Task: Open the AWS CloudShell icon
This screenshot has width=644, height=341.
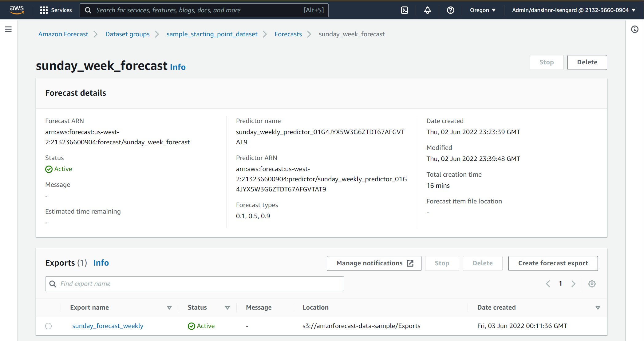Action: coord(405,10)
